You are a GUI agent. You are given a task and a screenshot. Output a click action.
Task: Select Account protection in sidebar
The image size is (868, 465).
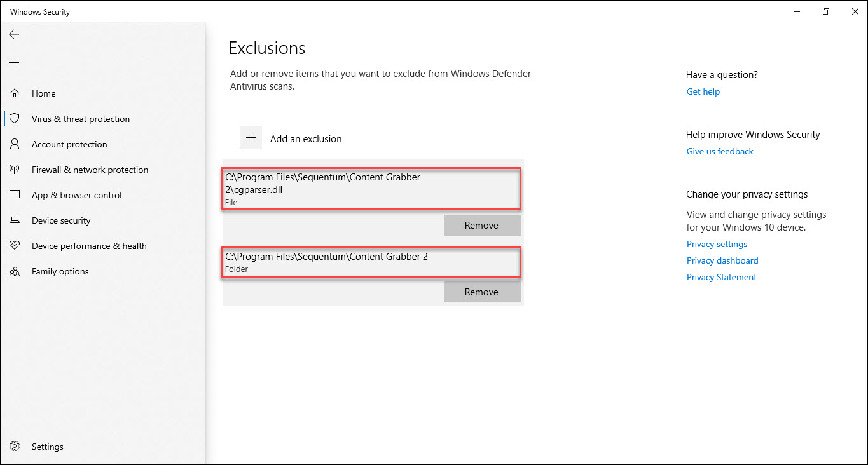69,144
